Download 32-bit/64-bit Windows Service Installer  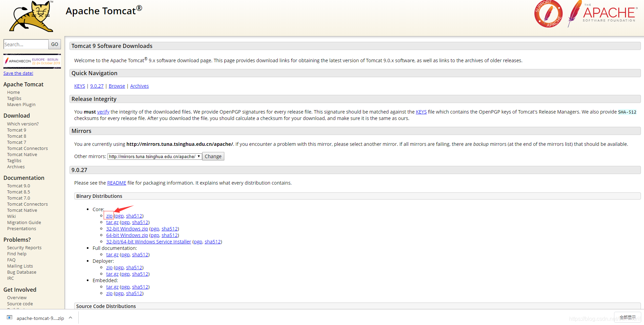coord(148,242)
